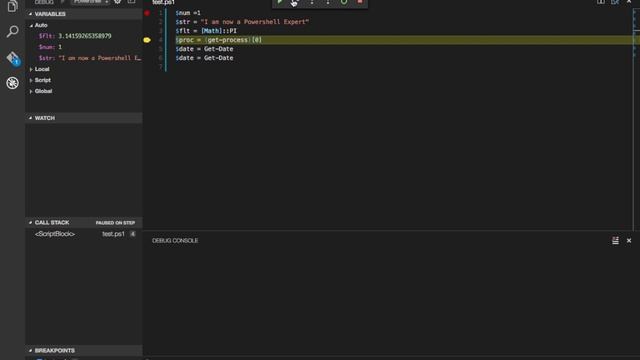Collapse the Auto variables scope

84,25
